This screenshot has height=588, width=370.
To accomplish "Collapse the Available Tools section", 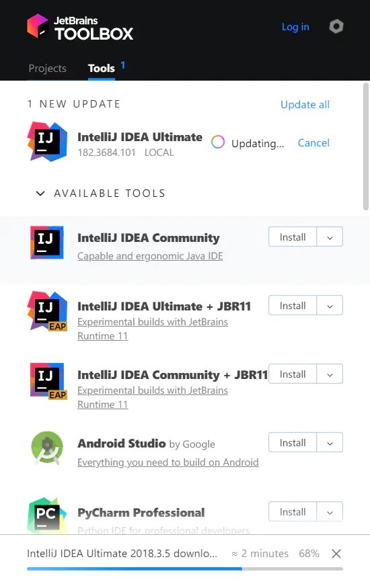I will pos(40,194).
